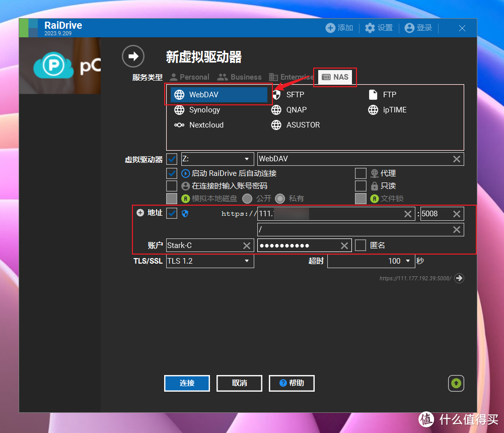
Task: Switch to the Personal tab
Action: tap(189, 77)
